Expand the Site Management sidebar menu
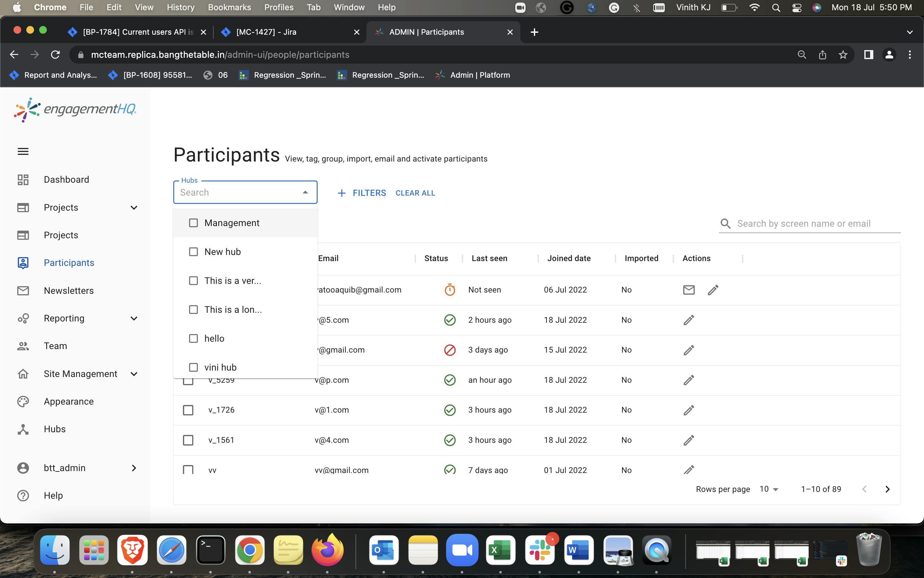This screenshot has width=924, height=578. pyautogui.click(x=134, y=374)
